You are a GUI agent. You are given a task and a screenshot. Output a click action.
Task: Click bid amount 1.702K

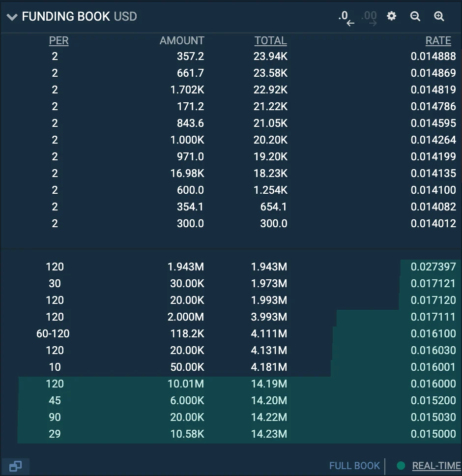click(187, 89)
